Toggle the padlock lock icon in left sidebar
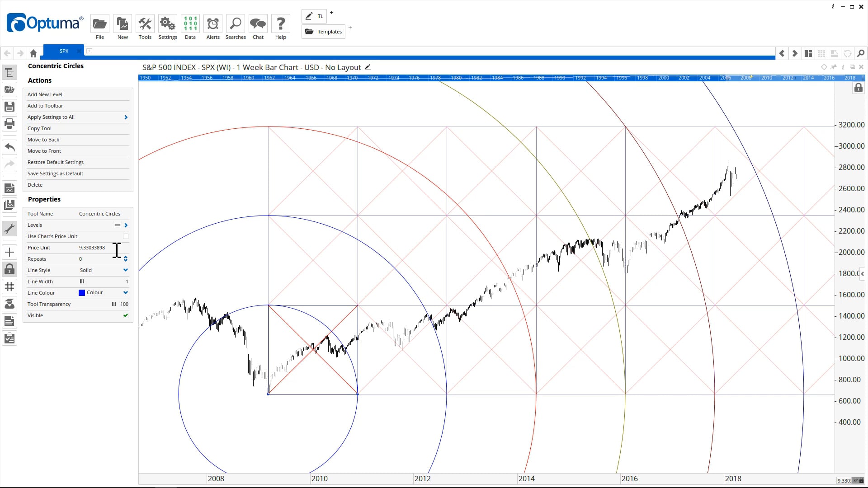The height and width of the screenshot is (488, 868). 9,269
